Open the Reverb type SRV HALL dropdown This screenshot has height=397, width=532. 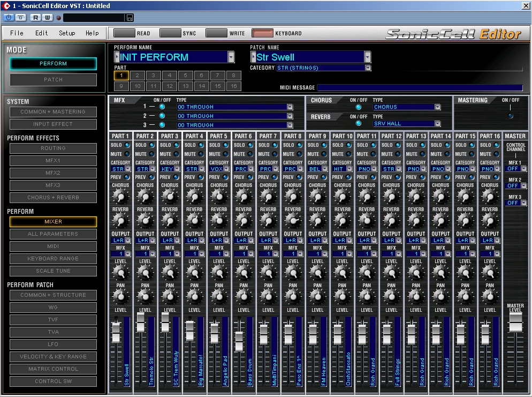point(438,124)
